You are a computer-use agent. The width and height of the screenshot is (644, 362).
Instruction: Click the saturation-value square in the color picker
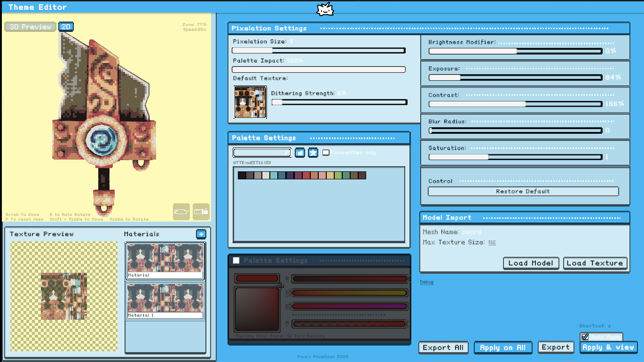pyautogui.click(x=257, y=309)
